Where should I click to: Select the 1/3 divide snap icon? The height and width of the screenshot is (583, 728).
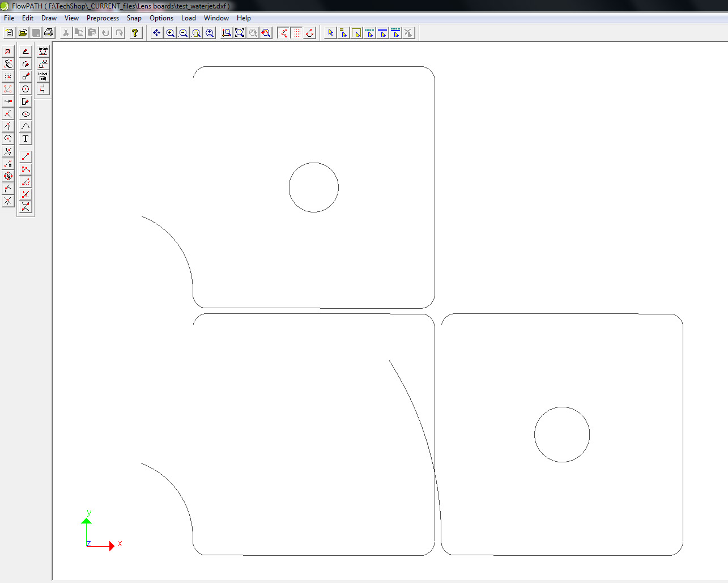click(8, 151)
